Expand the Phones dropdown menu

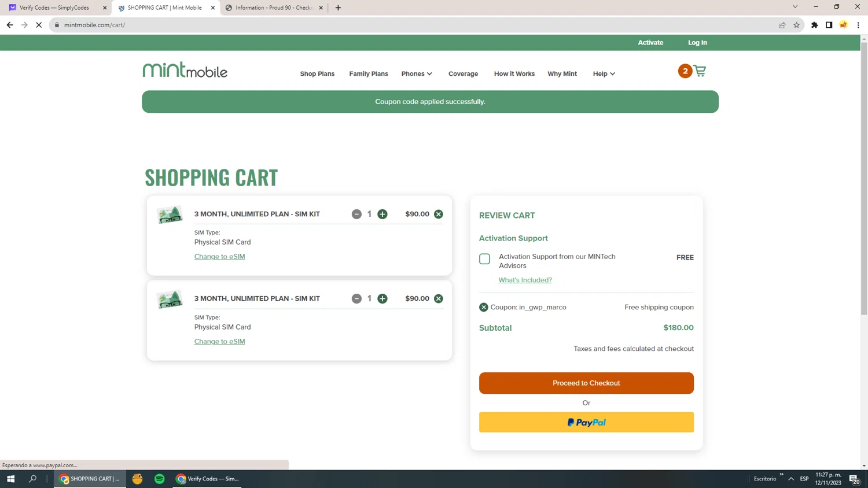(x=417, y=73)
